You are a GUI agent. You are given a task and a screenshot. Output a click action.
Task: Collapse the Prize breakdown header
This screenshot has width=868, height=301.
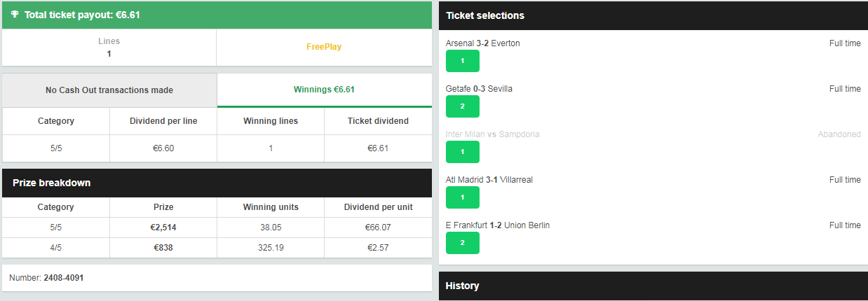[x=217, y=183]
